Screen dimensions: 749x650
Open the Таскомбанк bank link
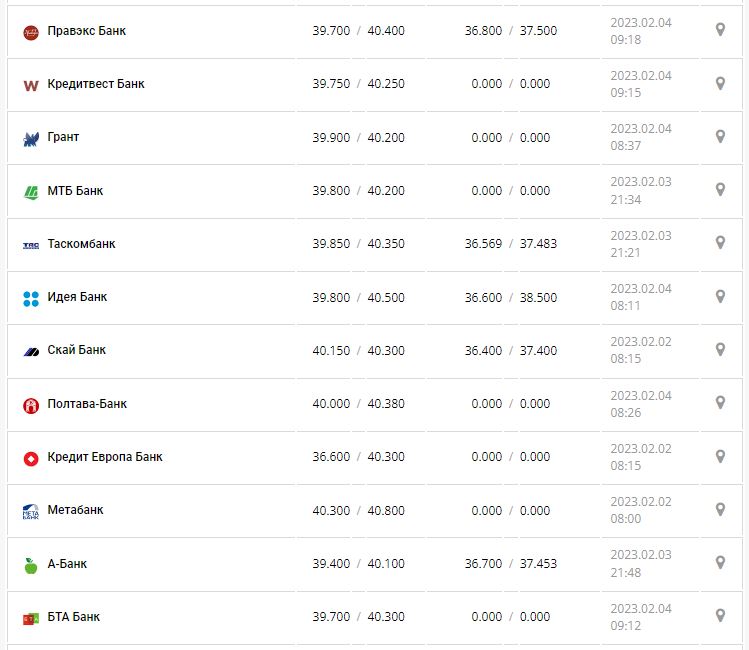[x=81, y=244]
